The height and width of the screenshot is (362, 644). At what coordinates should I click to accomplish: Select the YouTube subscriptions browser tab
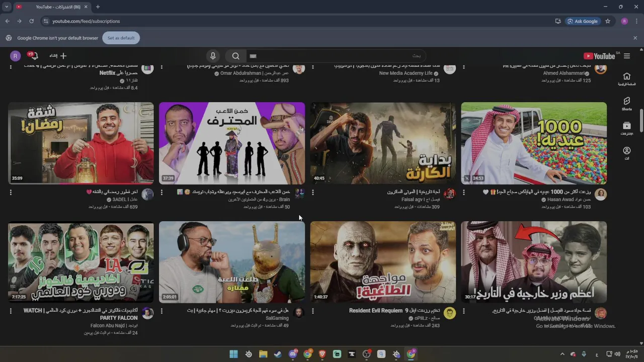(53, 7)
